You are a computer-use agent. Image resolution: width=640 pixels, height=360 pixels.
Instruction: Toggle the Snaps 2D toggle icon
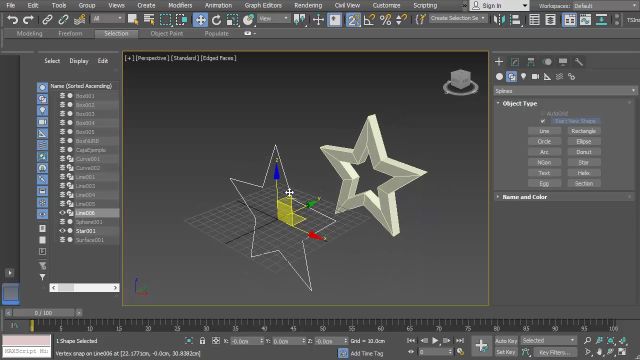tap(353, 19)
